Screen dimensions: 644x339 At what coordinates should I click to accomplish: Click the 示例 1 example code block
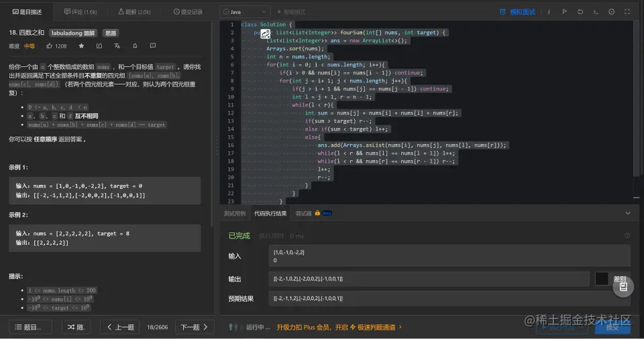pos(105,191)
